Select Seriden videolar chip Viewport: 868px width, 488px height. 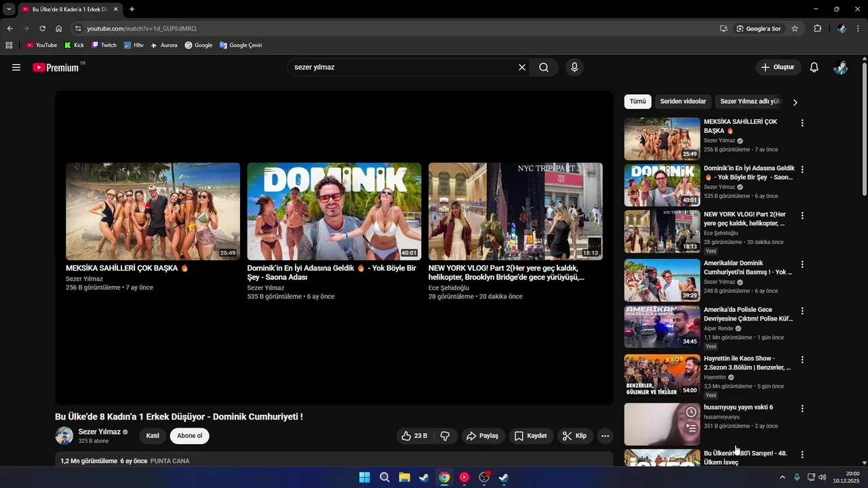click(x=683, y=102)
